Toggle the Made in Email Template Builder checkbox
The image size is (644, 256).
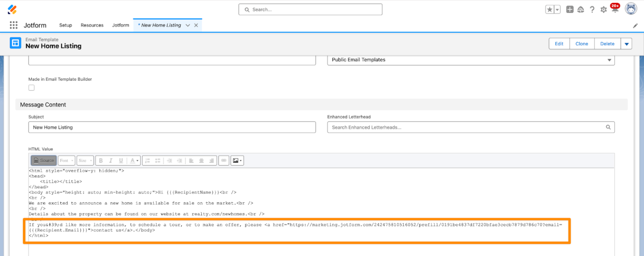pos(31,87)
